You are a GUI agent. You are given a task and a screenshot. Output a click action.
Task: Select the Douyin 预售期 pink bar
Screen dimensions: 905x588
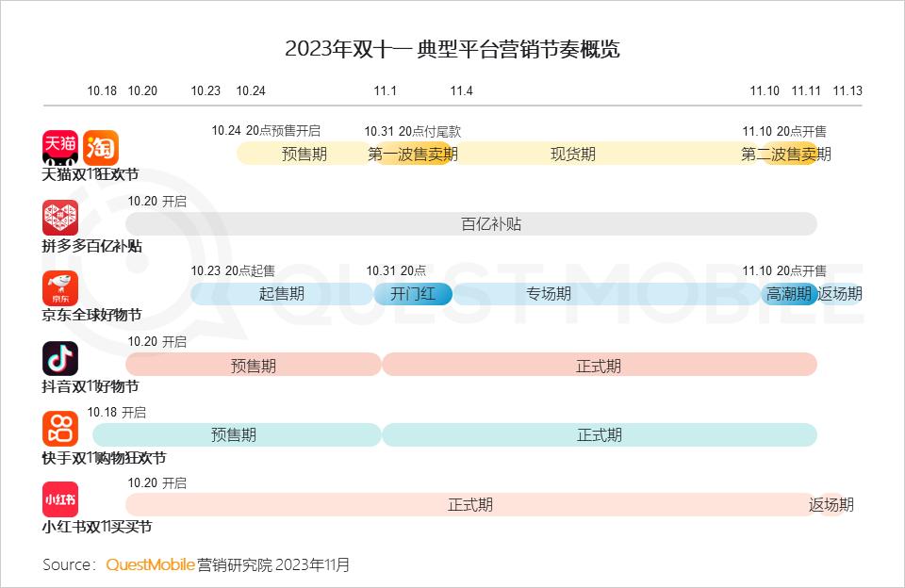(254, 365)
